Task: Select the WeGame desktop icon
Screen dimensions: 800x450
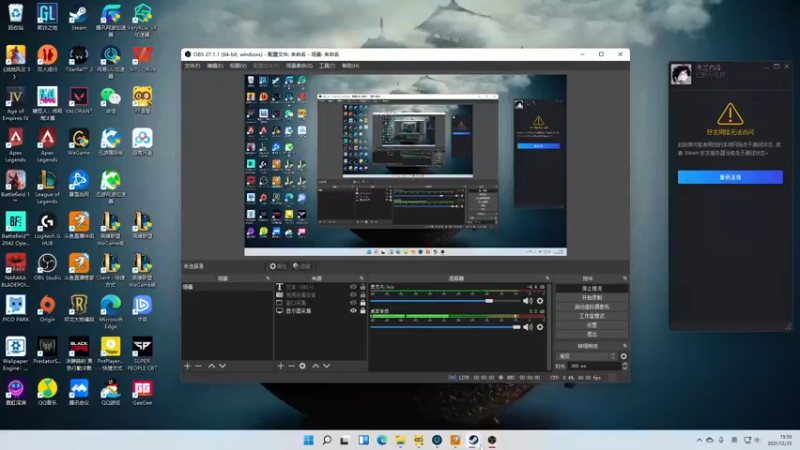Action: tap(79, 142)
